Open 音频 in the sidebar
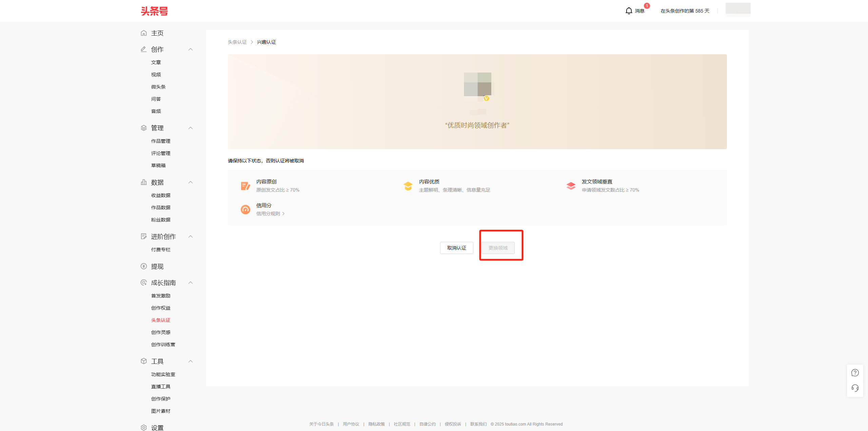Image resolution: width=868 pixels, height=431 pixels. [x=156, y=111]
